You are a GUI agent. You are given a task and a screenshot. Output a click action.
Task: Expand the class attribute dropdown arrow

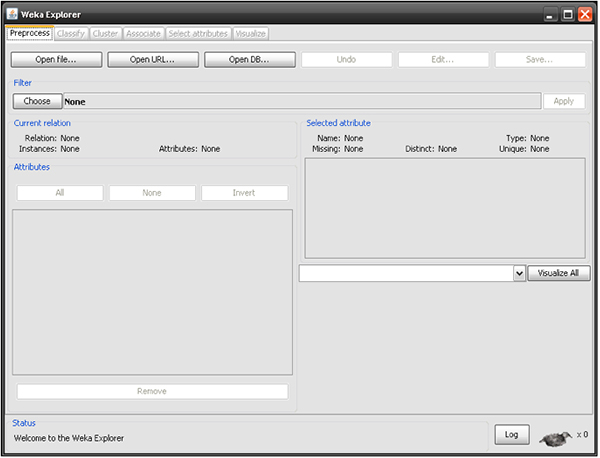tap(519, 273)
